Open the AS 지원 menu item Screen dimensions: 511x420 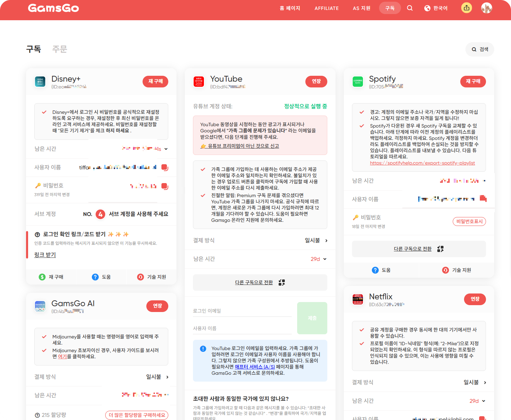point(362,8)
